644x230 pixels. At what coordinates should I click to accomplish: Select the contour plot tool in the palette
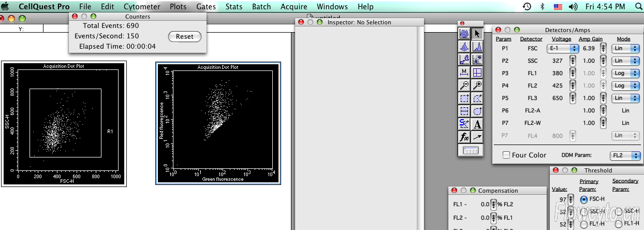click(465, 33)
